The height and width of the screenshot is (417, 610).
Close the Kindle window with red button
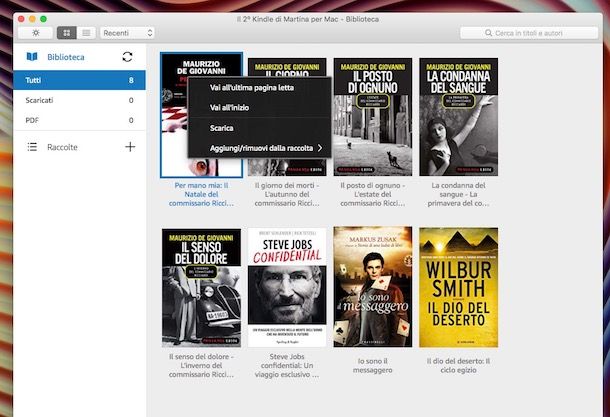click(x=21, y=19)
